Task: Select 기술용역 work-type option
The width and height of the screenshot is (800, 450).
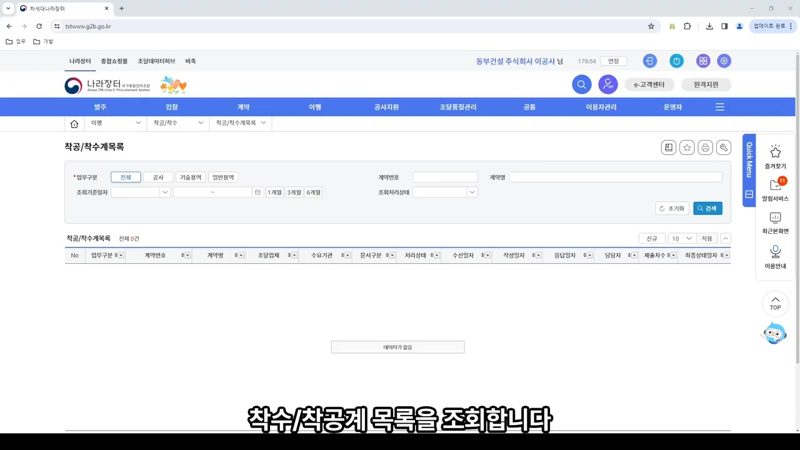Action: coord(190,177)
